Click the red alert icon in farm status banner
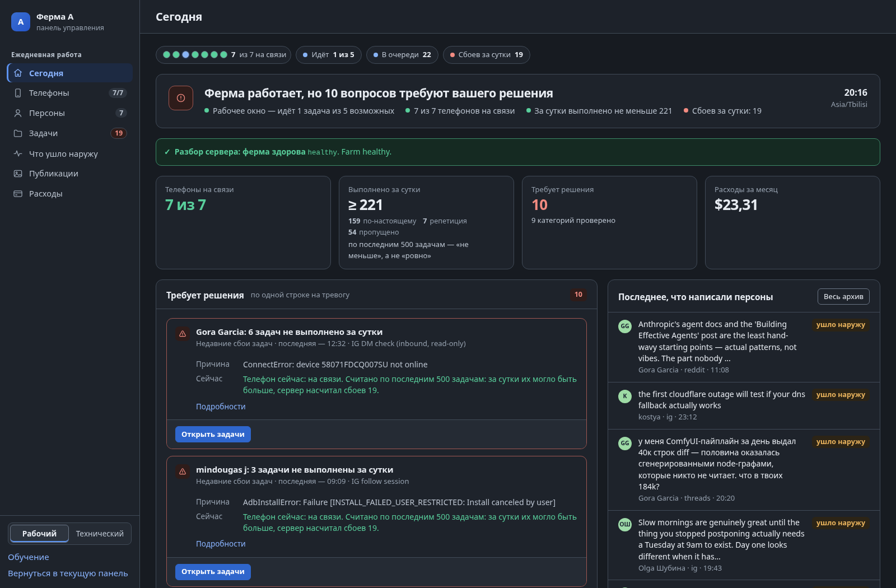The height and width of the screenshot is (588, 896). point(181,98)
